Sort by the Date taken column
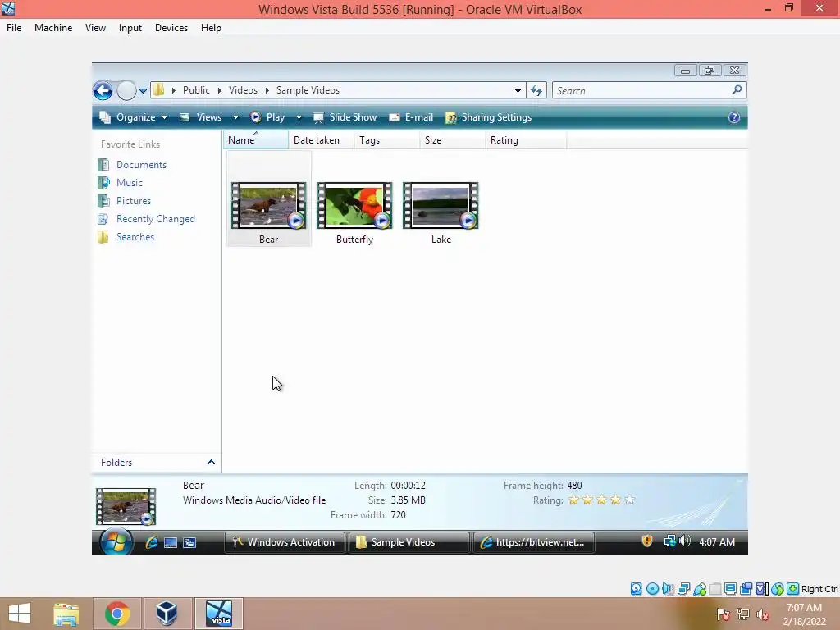The height and width of the screenshot is (630, 840). [321, 139]
